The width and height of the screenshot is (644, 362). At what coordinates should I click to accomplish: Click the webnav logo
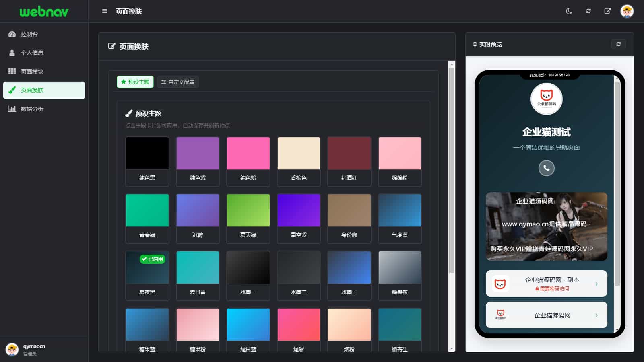[44, 12]
